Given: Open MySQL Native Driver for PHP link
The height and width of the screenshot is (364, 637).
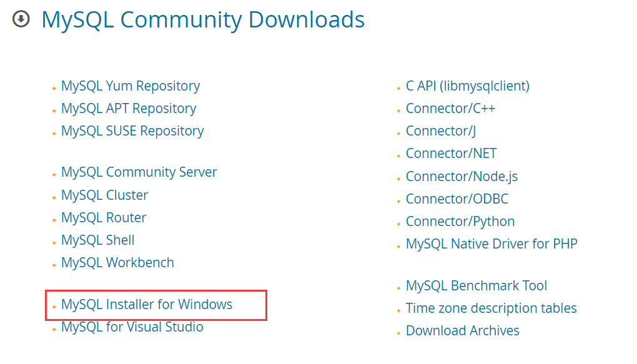Looking at the screenshot, I should [491, 243].
